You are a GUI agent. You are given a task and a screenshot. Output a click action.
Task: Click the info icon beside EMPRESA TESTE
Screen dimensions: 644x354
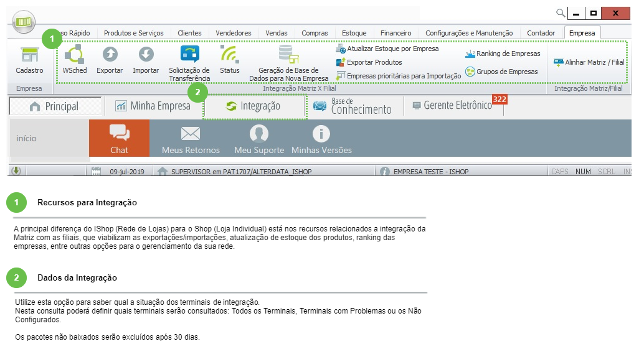(385, 172)
